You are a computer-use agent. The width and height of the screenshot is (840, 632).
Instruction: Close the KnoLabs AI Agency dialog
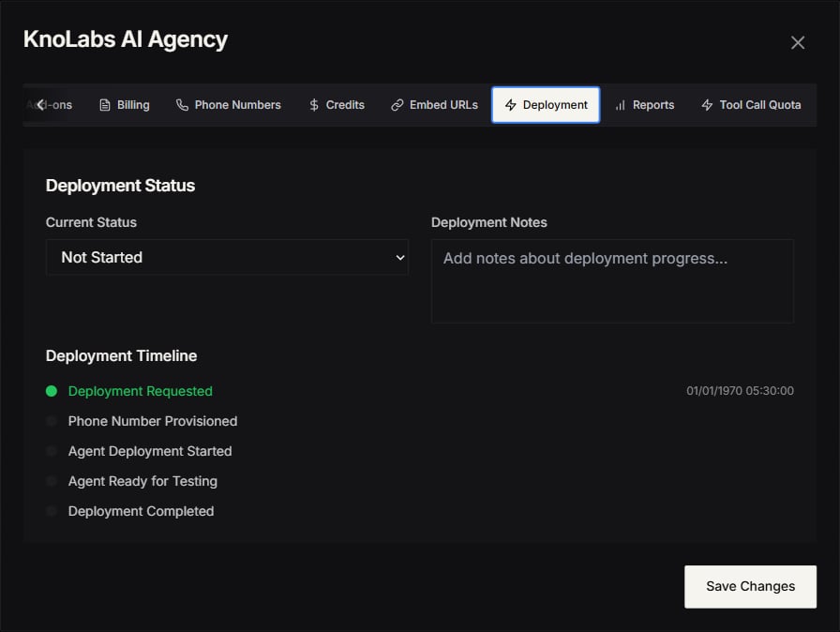click(797, 43)
